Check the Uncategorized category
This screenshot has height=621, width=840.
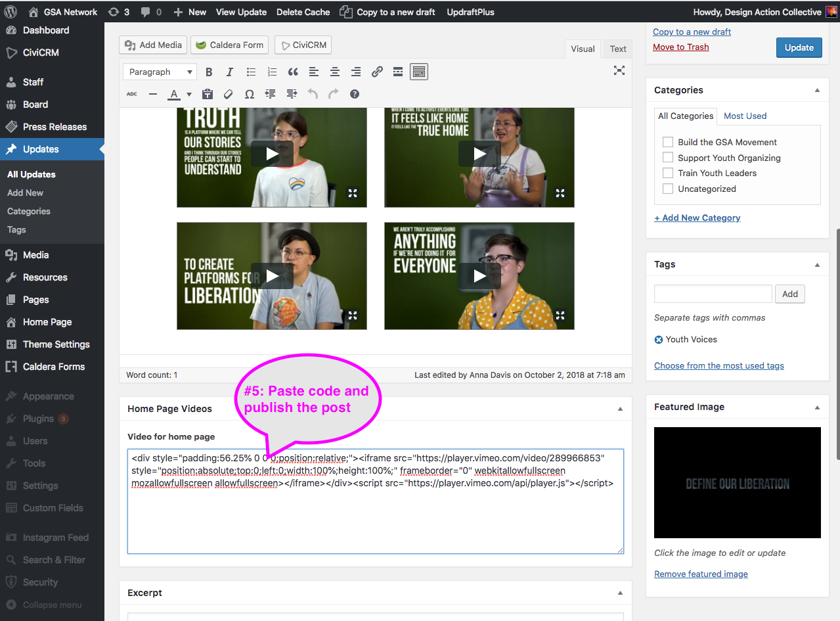point(668,189)
